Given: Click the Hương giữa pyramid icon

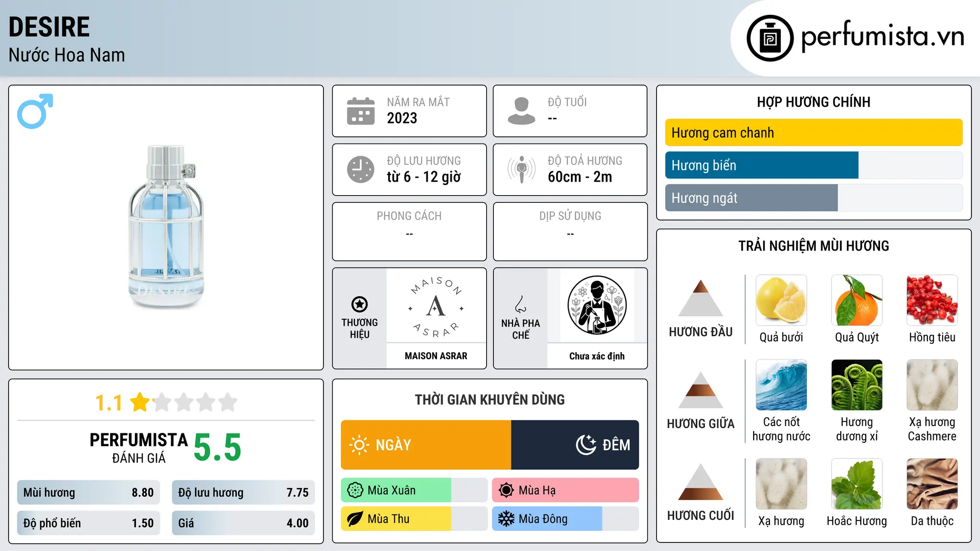Looking at the screenshot, I should 701,390.
